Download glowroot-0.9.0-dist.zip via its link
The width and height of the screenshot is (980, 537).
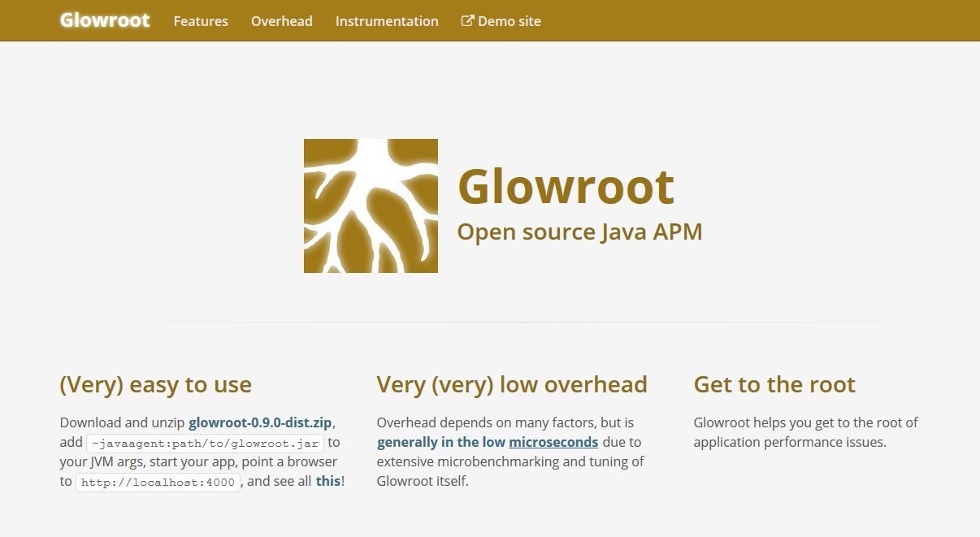260,423
